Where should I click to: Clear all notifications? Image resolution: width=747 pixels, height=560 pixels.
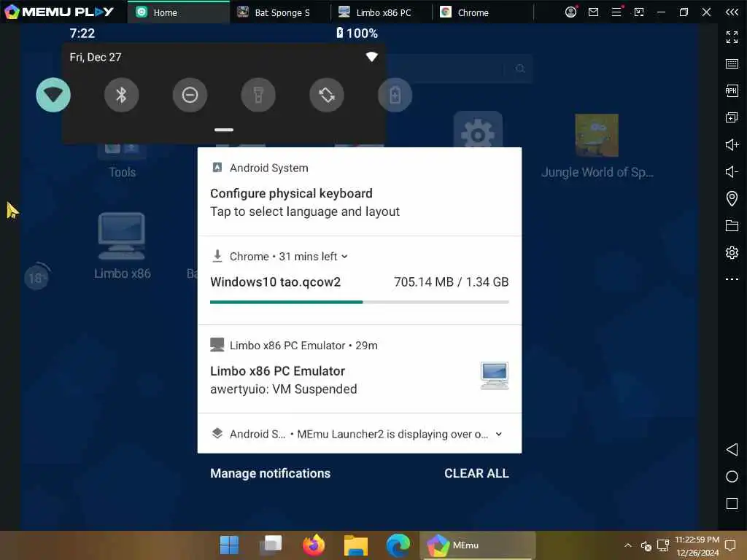point(476,473)
